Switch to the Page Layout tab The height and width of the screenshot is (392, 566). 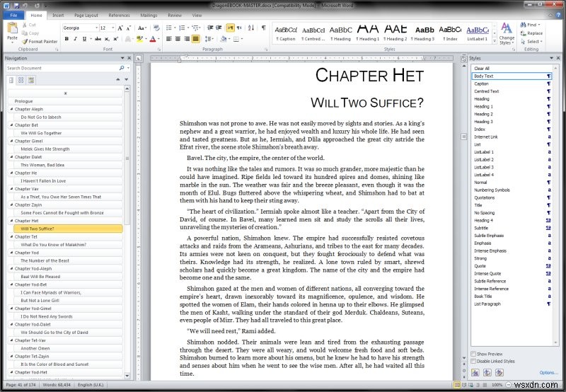pos(86,15)
